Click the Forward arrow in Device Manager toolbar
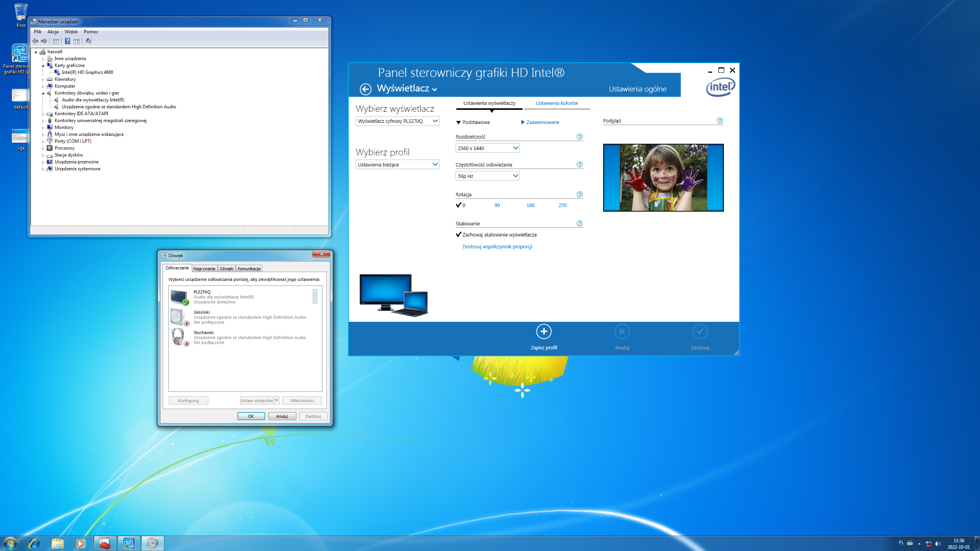This screenshot has height=551, width=980. [44, 41]
